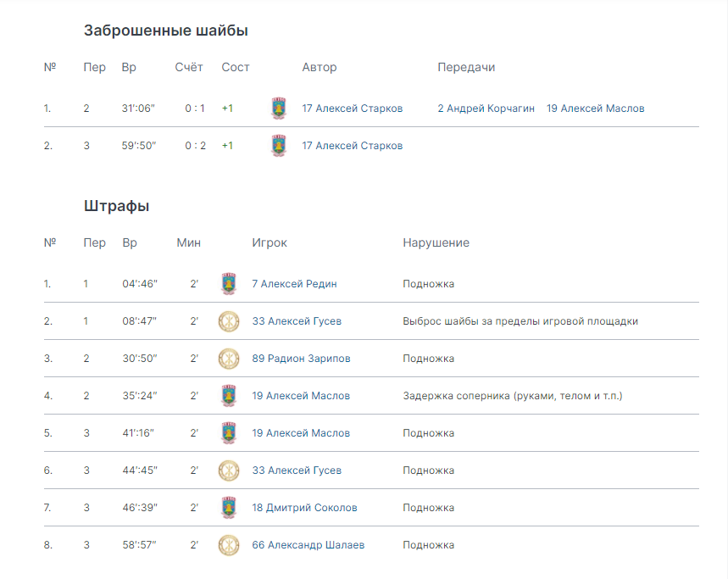Image resolution: width=728 pixels, height=579 pixels.
Task: Open player 89 Радион Зарипов profile
Action: click(302, 359)
